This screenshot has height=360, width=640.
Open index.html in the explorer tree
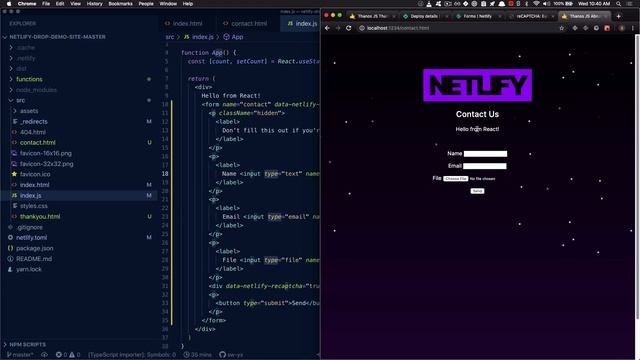pyautogui.click(x=35, y=185)
